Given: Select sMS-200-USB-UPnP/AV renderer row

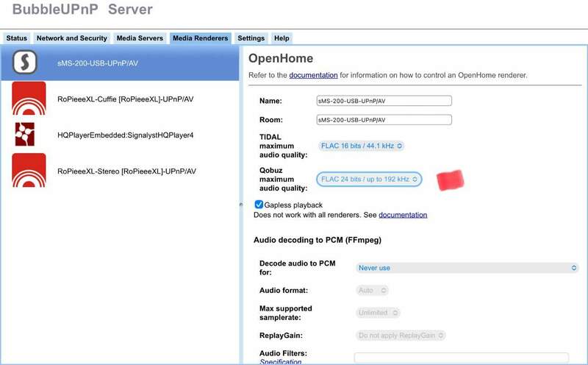Looking at the screenshot, I should pyautogui.click(x=120, y=63).
